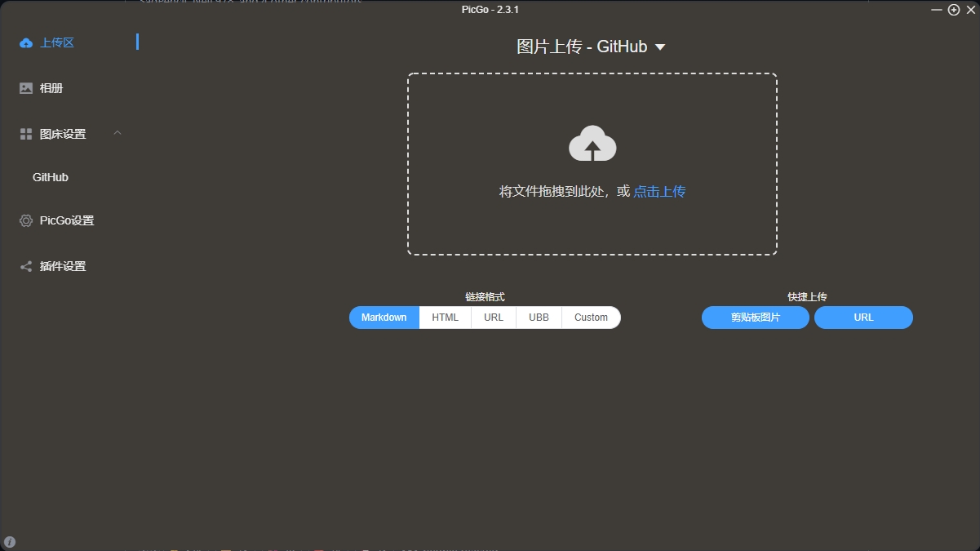Open the GitHub item under 图床设置
This screenshot has width=980, height=551.
pyautogui.click(x=51, y=177)
